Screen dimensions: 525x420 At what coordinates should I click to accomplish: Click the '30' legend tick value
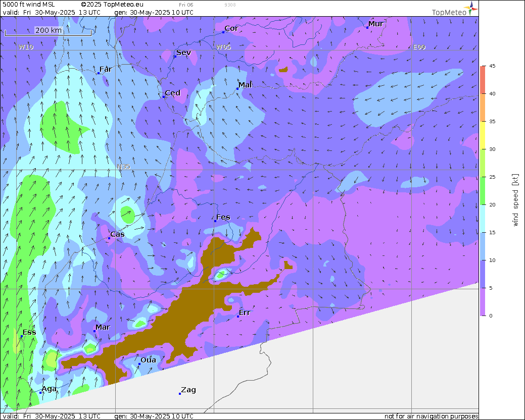pos(492,149)
